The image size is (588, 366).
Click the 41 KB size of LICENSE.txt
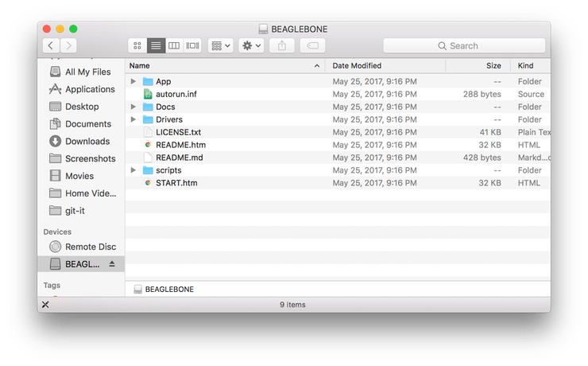pyautogui.click(x=490, y=132)
